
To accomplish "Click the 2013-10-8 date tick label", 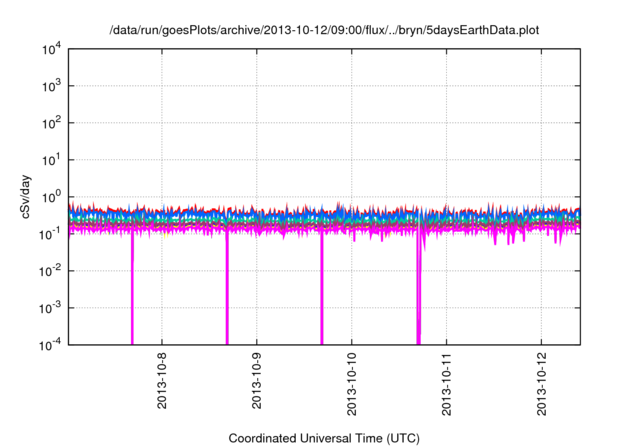I will [x=162, y=381].
